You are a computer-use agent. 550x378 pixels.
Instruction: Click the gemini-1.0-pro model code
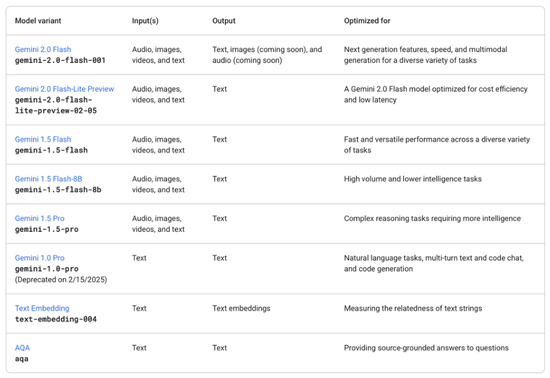pos(47,269)
